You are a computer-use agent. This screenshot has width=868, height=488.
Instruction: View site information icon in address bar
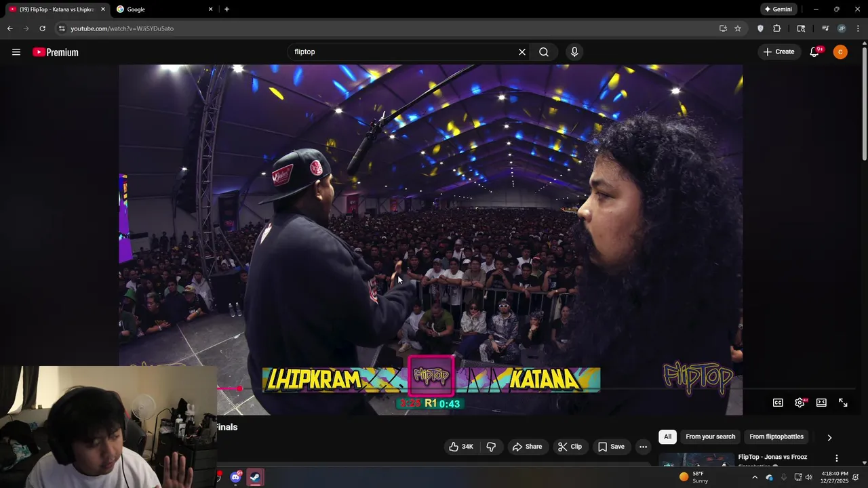click(x=62, y=28)
